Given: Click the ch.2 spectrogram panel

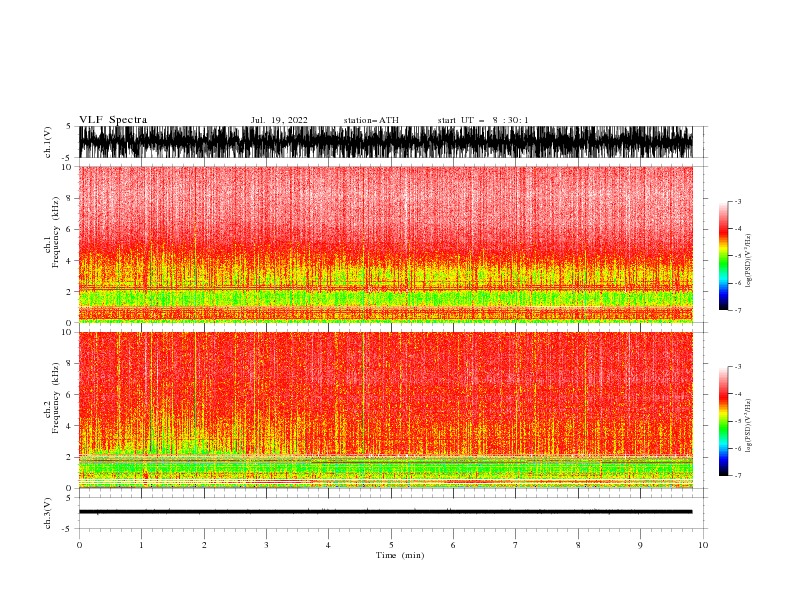Looking at the screenshot, I should pos(386,410).
